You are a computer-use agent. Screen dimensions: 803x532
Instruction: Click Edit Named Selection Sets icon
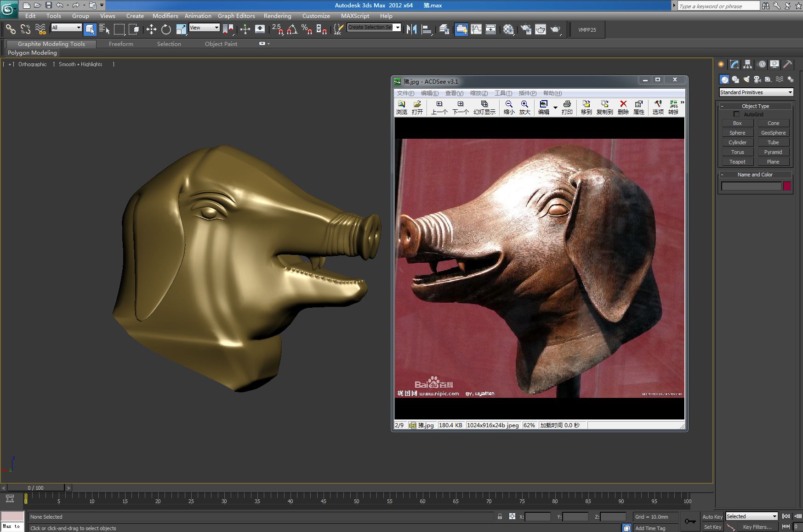338,29
